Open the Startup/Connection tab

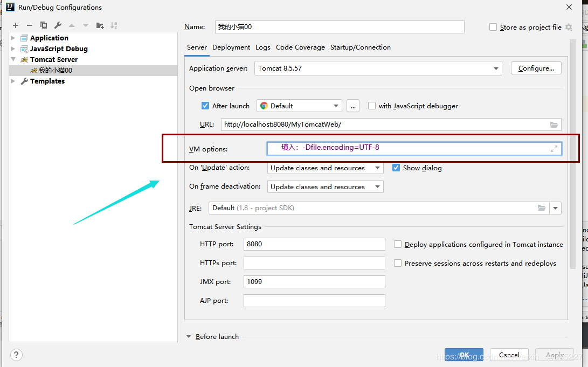(360, 47)
